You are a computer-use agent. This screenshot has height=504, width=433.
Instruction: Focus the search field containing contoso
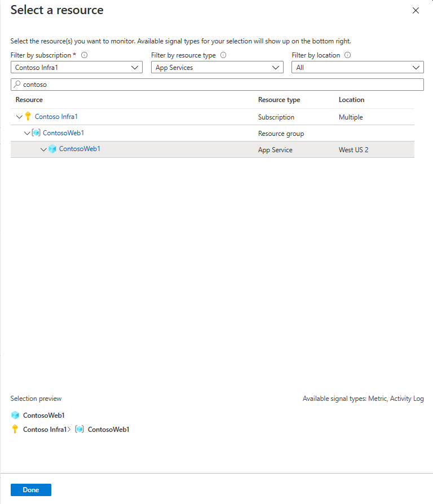point(217,85)
